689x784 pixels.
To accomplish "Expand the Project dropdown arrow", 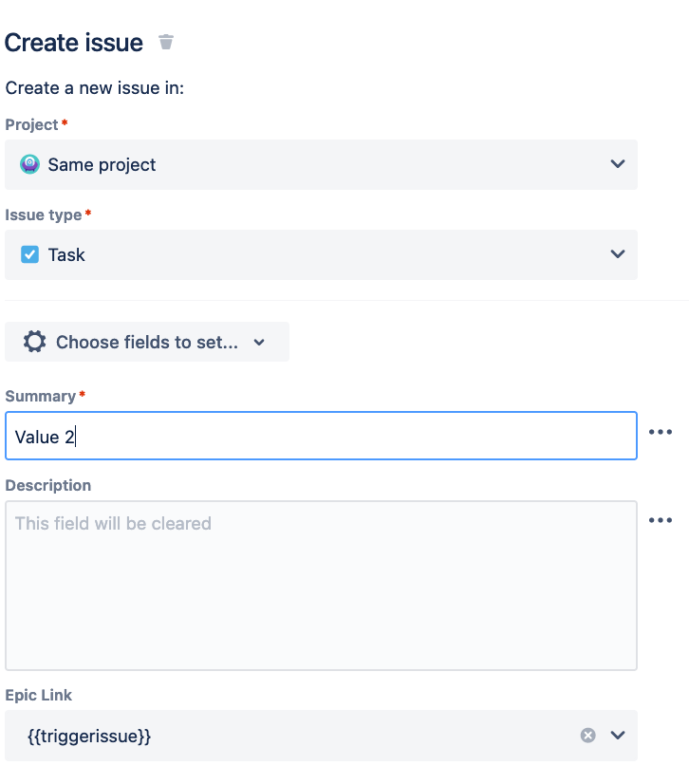I will tap(618, 164).
